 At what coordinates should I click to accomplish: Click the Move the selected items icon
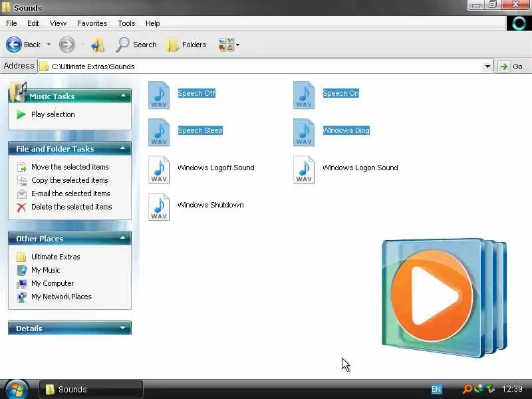[22, 167]
